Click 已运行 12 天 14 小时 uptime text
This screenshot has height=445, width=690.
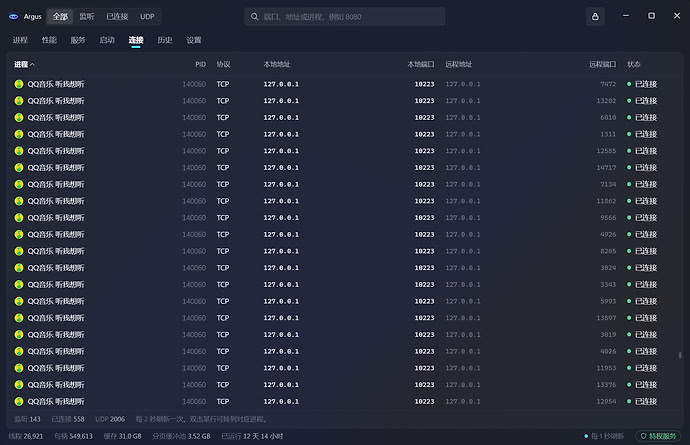click(x=252, y=436)
